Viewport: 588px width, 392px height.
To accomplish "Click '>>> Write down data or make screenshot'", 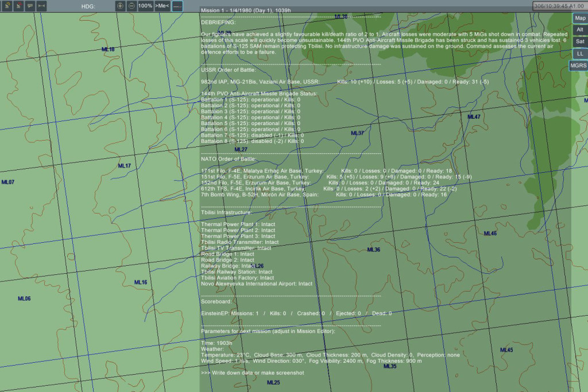I will tap(253, 373).
